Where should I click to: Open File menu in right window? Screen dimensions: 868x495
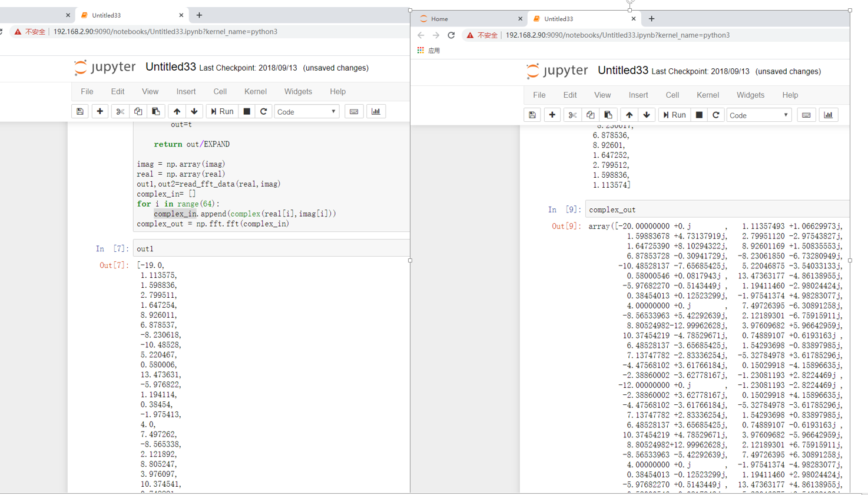(539, 95)
